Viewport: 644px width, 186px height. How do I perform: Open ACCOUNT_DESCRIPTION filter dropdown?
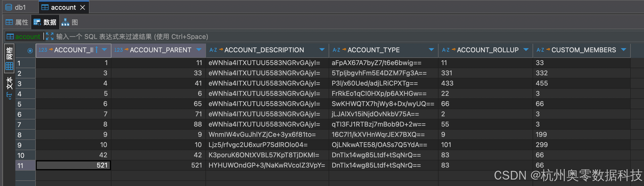(x=322, y=49)
